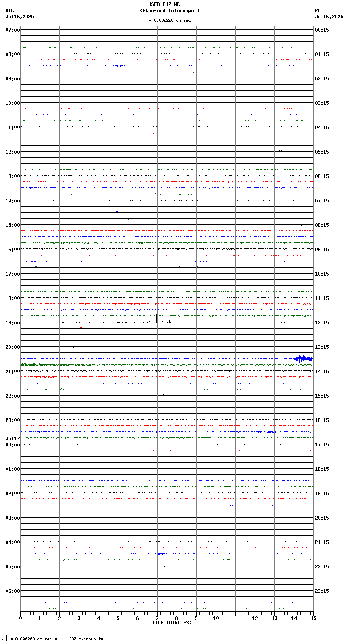The height and width of the screenshot is (644, 346).
Task: Click the x-axis tick label 14
Action: coord(294,618)
